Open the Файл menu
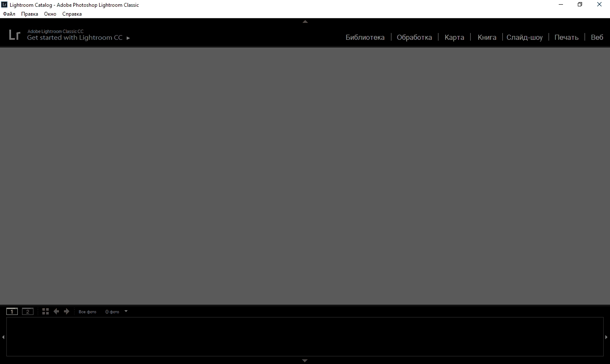 click(x=9, y=14)
